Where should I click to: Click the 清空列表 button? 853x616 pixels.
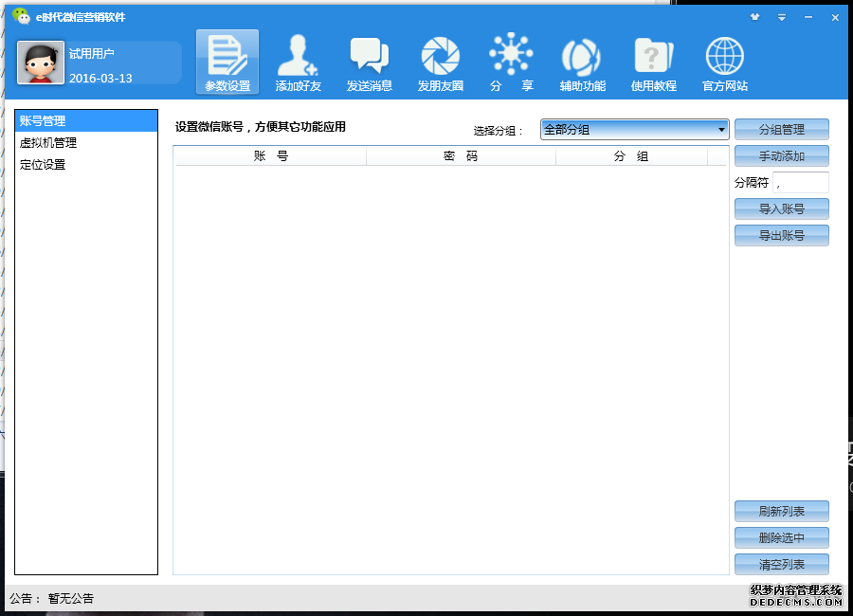(x=782, y=564)
